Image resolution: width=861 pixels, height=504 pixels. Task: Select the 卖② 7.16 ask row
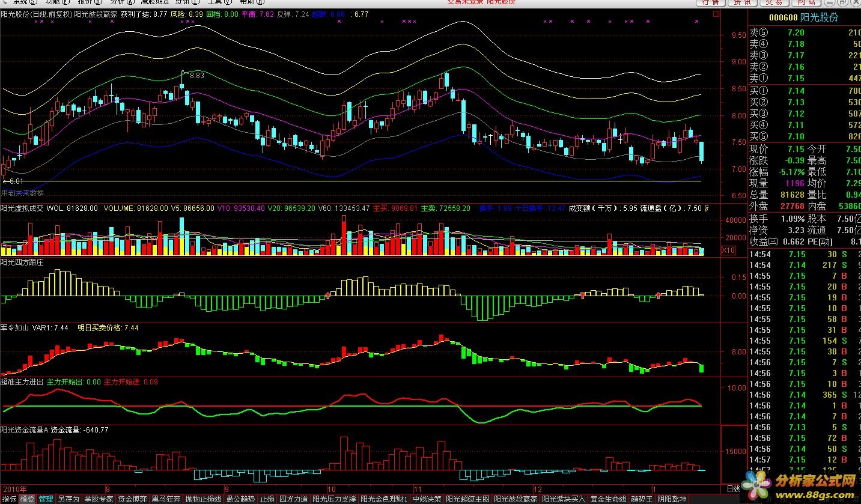point(805,67)
